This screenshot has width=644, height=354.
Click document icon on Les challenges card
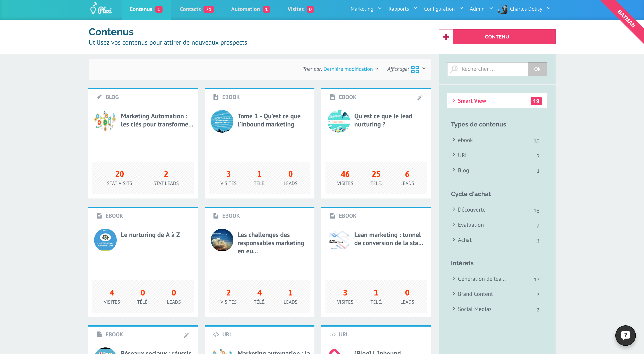216,216
